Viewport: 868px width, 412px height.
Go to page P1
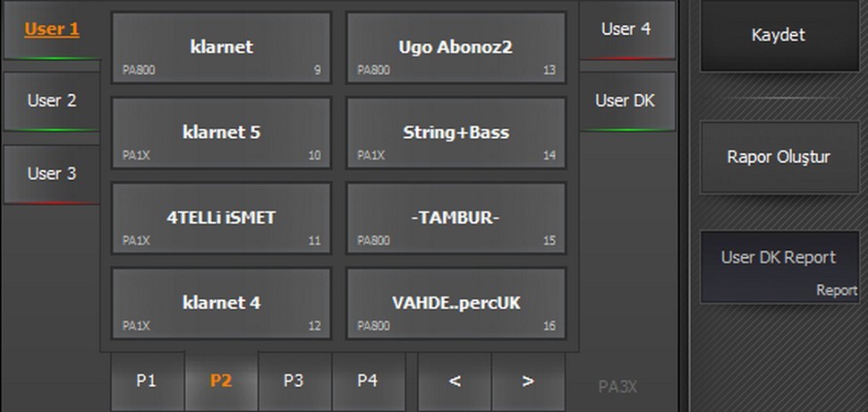[x=147, y=381]
